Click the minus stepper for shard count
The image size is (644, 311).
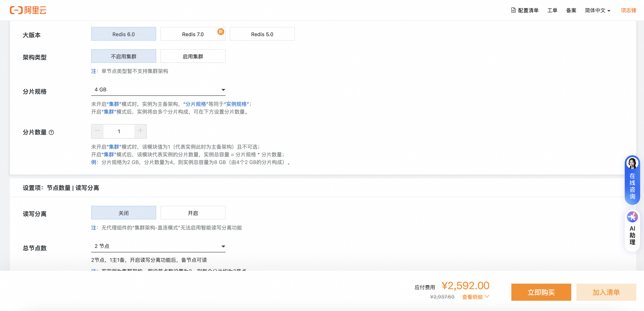coord(98,131)
